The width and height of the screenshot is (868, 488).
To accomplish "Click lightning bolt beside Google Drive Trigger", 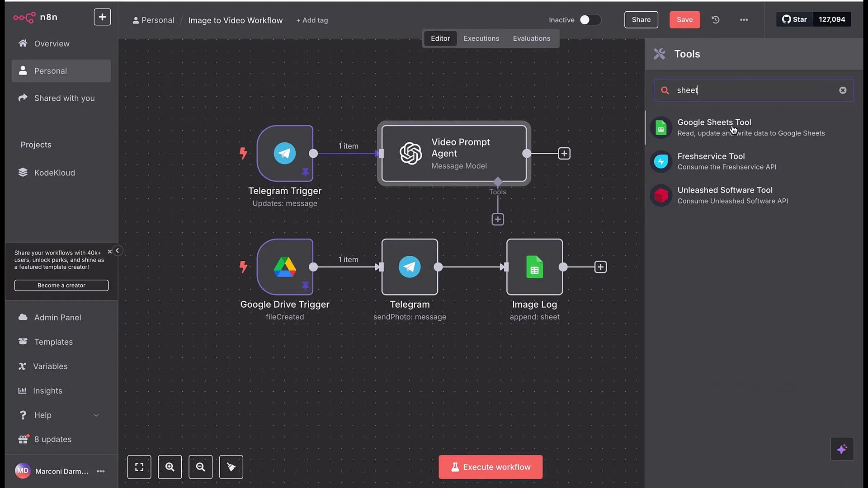I will 243,267.
